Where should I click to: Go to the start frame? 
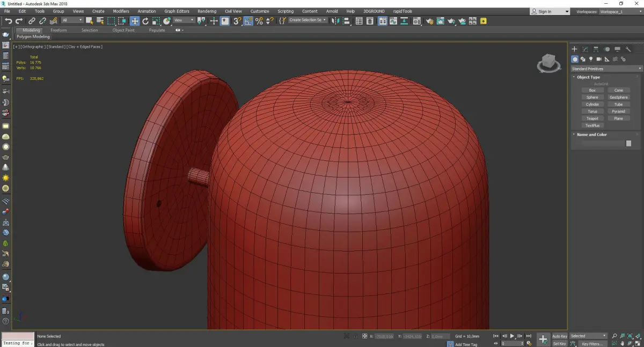(x=495, y=336)
